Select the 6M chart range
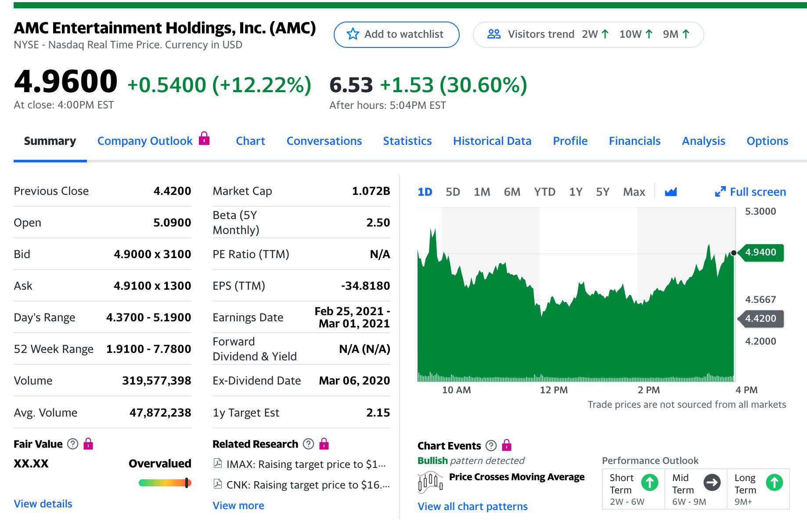 point(512,192)
